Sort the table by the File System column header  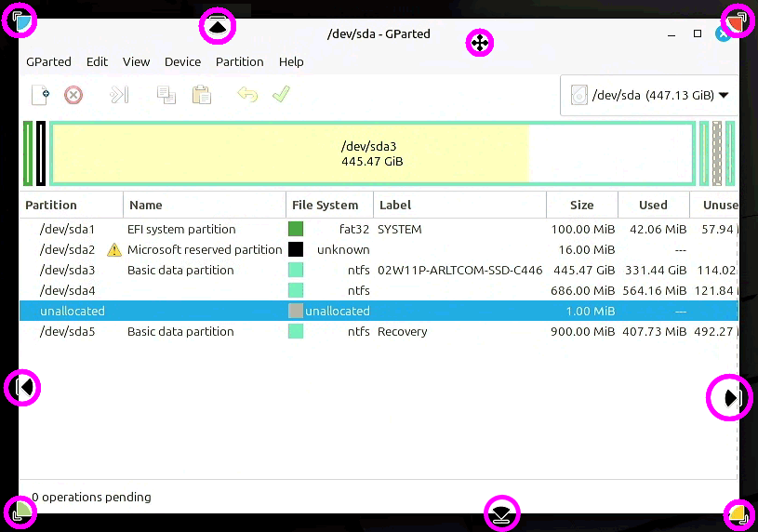click(x=325, y=206)
